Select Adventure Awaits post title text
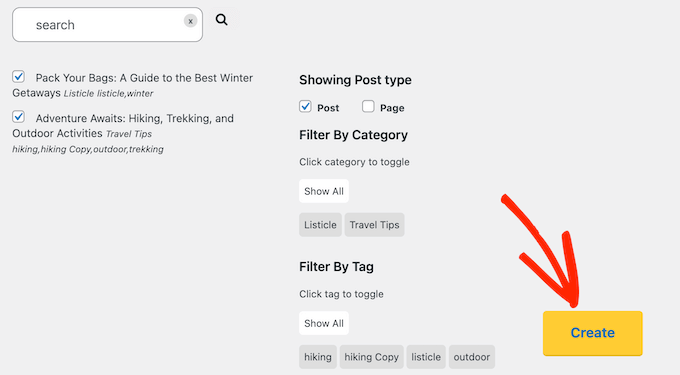Viewport: 680px width, 375px height. [x=123, y=126]
